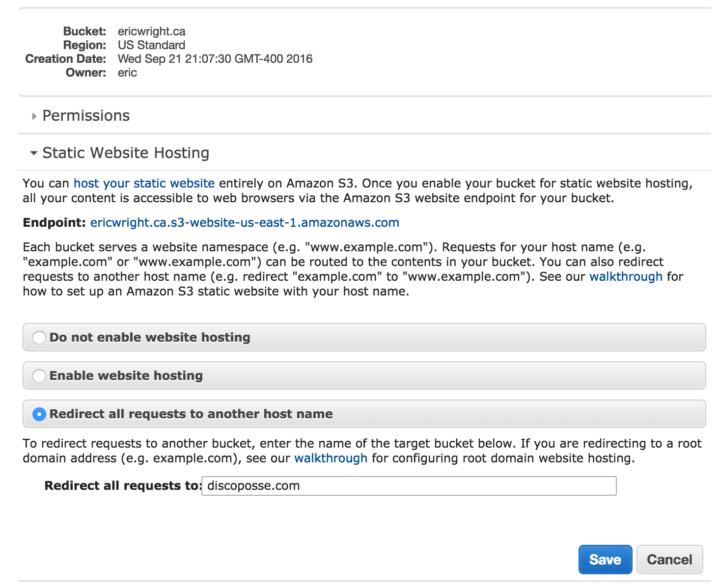Cancel the hosting configuration changes

tap(669, 560)
